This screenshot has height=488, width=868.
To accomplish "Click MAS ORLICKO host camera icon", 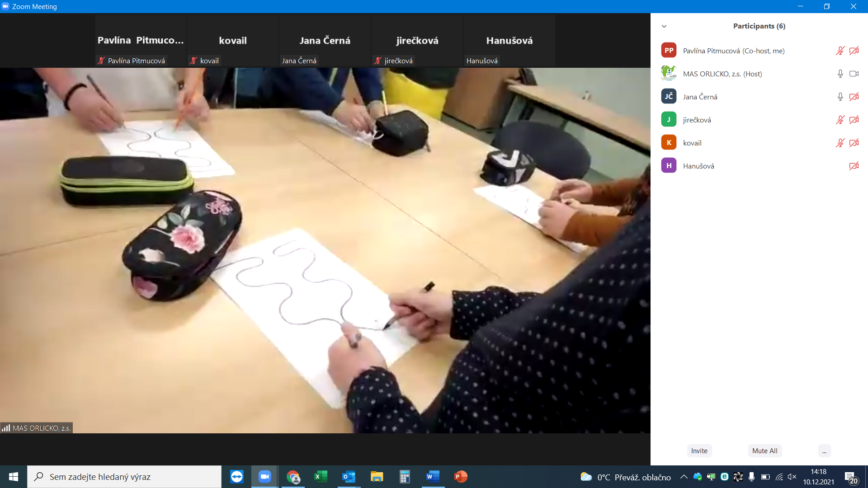I will point(854,74).
